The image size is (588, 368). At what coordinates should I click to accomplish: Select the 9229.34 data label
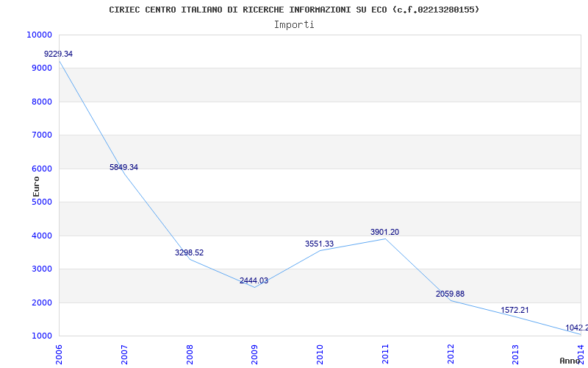(59, 54)
